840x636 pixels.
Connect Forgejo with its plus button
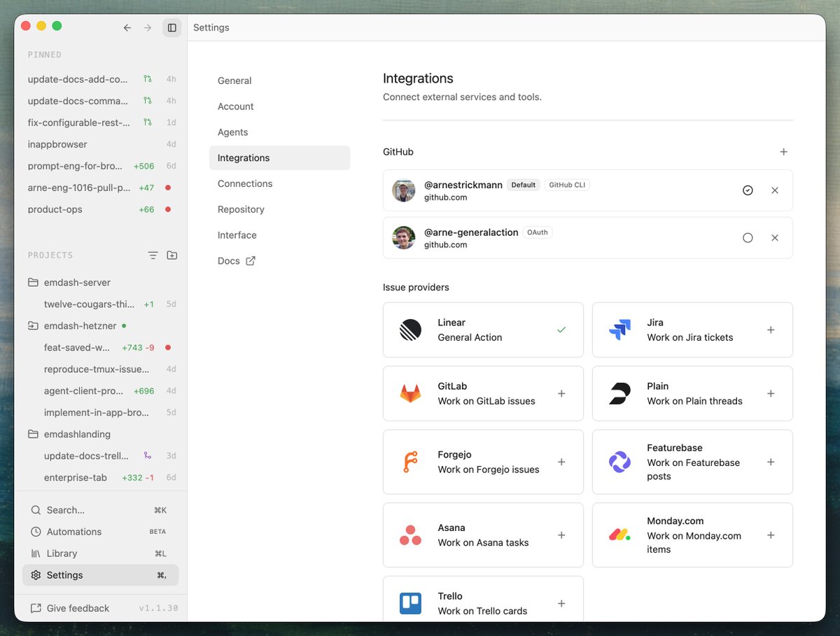point(561,462)
